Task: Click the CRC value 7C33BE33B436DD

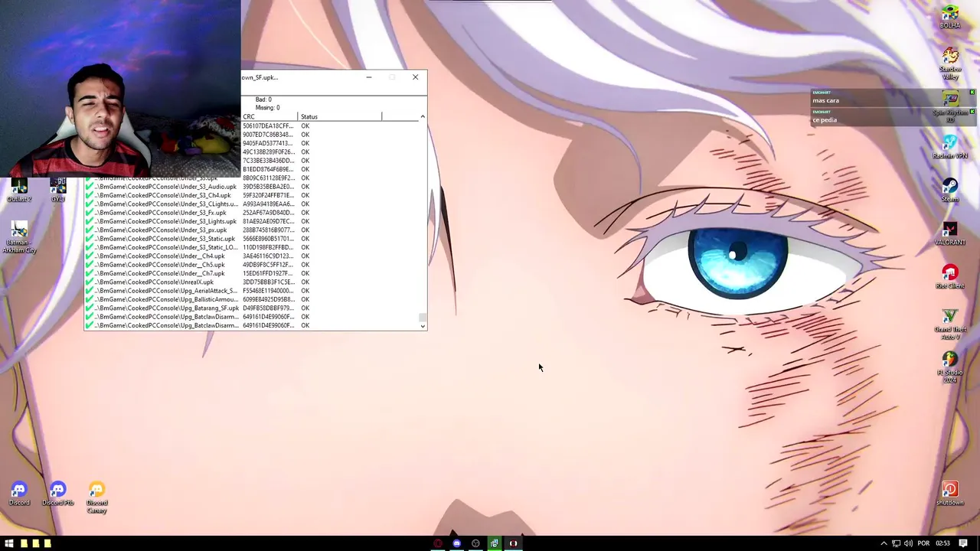Action: click(x=268, y=161)
